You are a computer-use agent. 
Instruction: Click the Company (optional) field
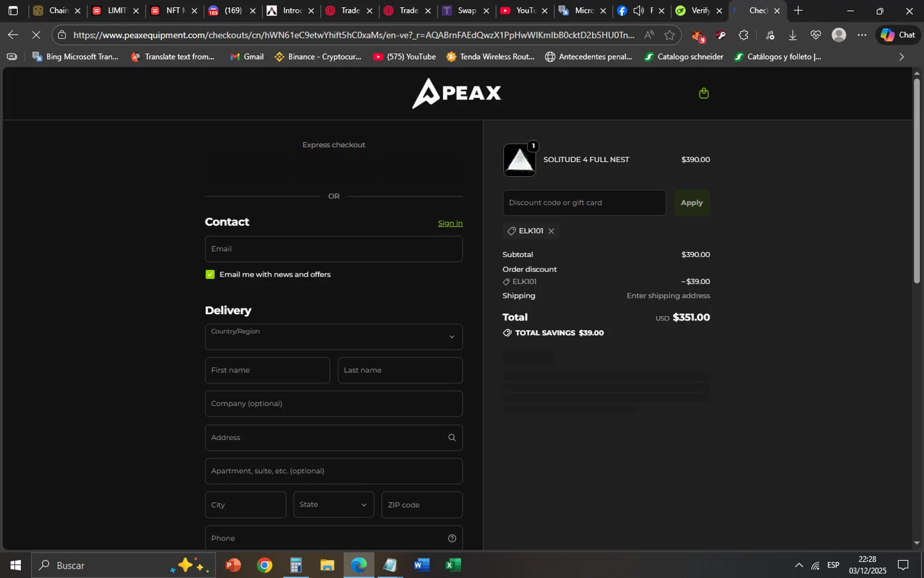point(334,404)
